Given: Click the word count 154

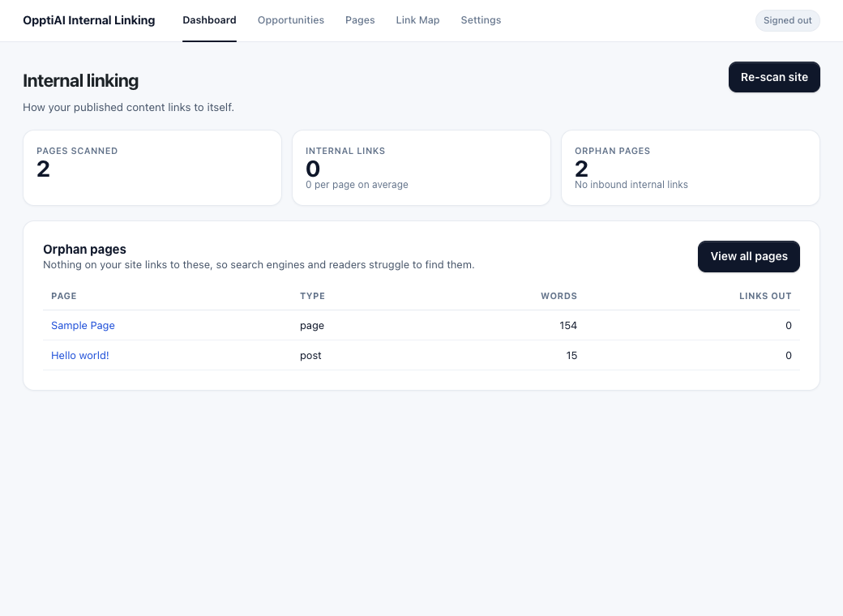Looking at the screenshot, I should tap(567, 325).
